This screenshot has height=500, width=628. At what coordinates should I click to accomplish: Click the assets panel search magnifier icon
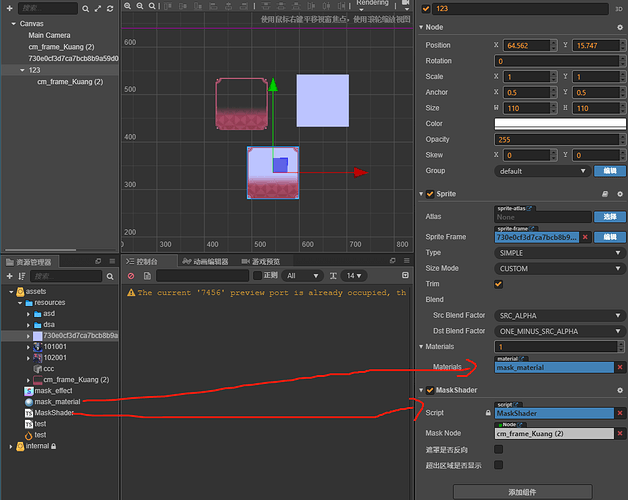(x=110, y=276)
